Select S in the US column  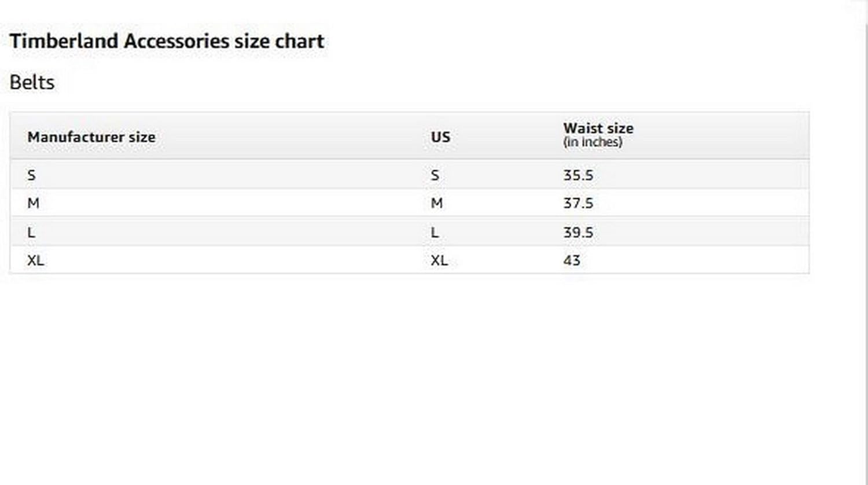[435, 175]
